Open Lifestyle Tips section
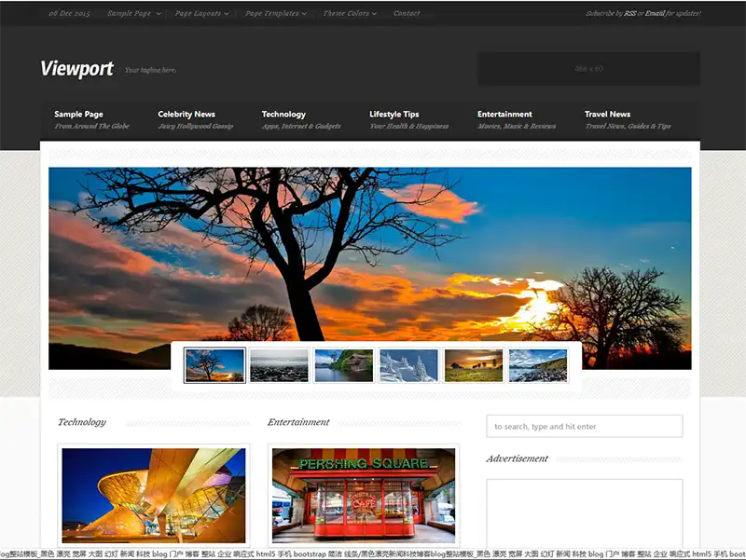This screenshot has width=746, height=560. pyautogui.click(x=408, y=120)
